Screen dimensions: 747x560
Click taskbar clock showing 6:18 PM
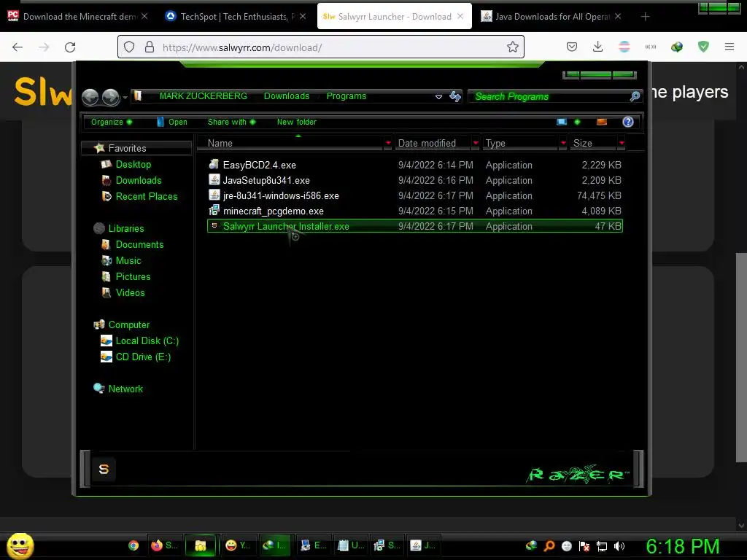coord(682,547)
